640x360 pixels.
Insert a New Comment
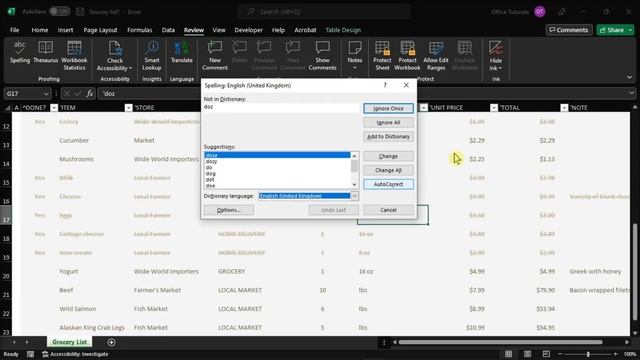pos(215,56)
